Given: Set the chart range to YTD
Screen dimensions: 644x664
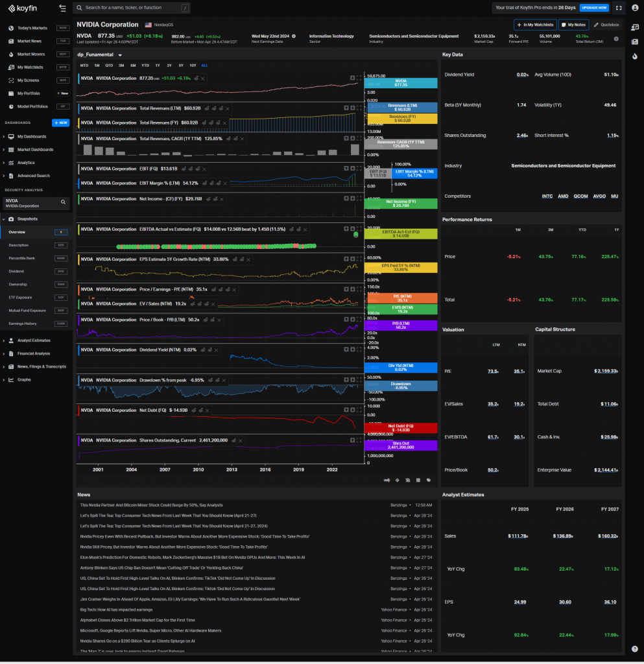Looking at the screenshot, I should coord(145,65).
